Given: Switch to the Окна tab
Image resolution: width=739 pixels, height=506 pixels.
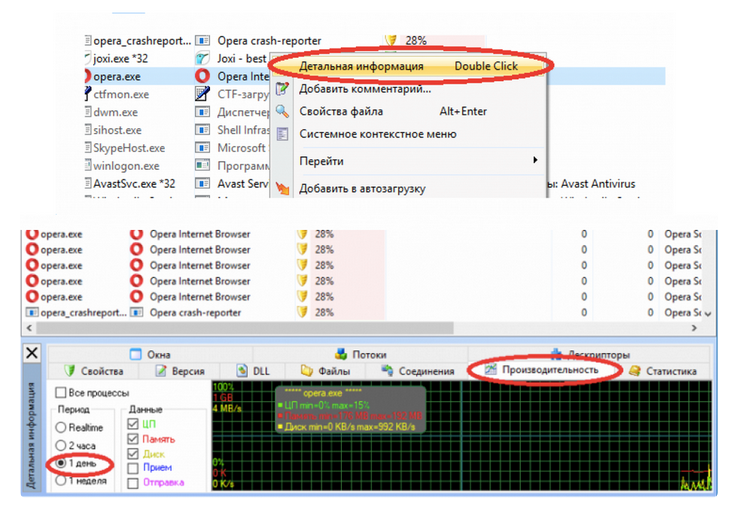Looking at the screenshot, I should [150, 354].
